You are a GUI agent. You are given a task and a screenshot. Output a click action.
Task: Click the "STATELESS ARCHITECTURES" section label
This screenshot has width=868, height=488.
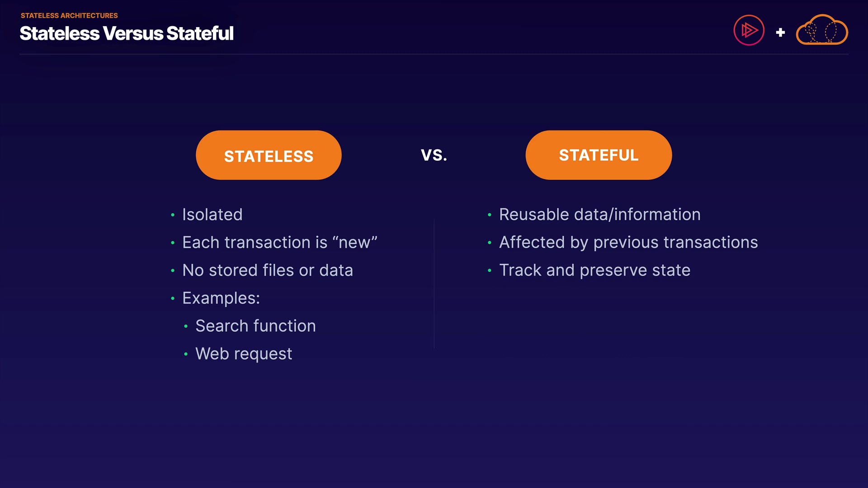coord(69,15)
